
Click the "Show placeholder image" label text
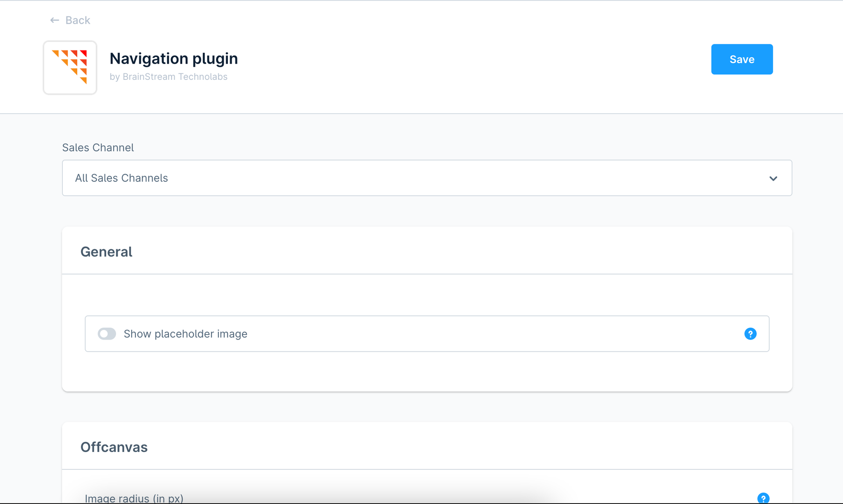185,334
